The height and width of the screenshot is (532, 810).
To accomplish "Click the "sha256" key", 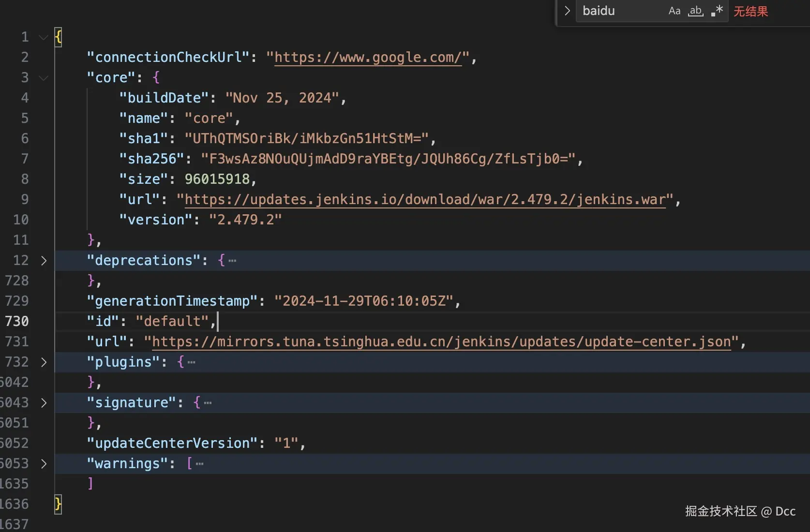I will point(152,159).
